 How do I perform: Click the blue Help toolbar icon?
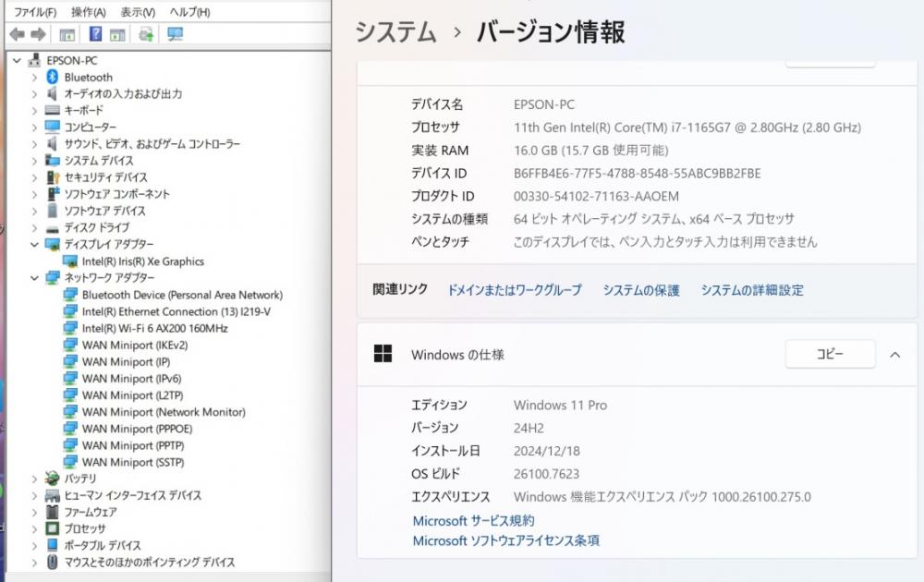click(95, 34)
